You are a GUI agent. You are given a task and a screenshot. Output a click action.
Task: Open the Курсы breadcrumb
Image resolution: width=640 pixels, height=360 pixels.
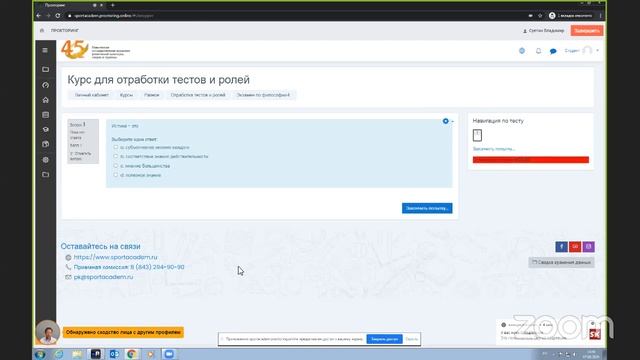pos(126,95)
